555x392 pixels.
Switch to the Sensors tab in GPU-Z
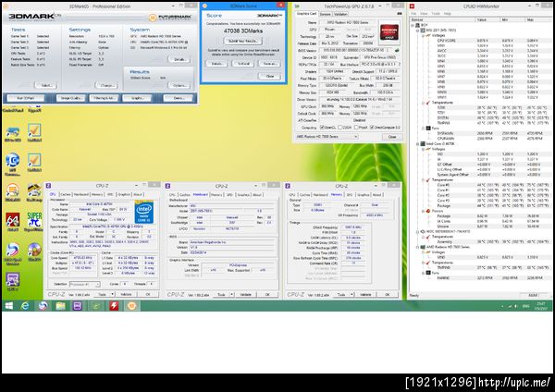pyautogui.click(x=325, y=14)
